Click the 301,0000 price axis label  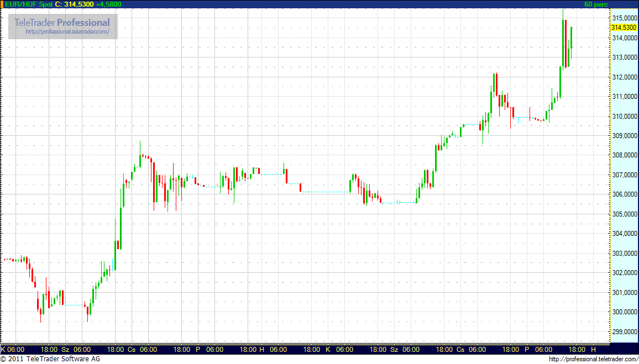point(624,293)
